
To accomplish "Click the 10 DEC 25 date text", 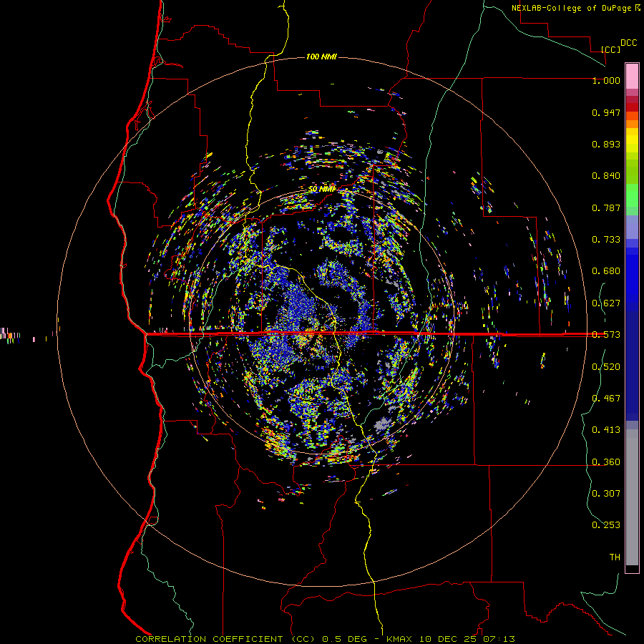I will (448, 639).
